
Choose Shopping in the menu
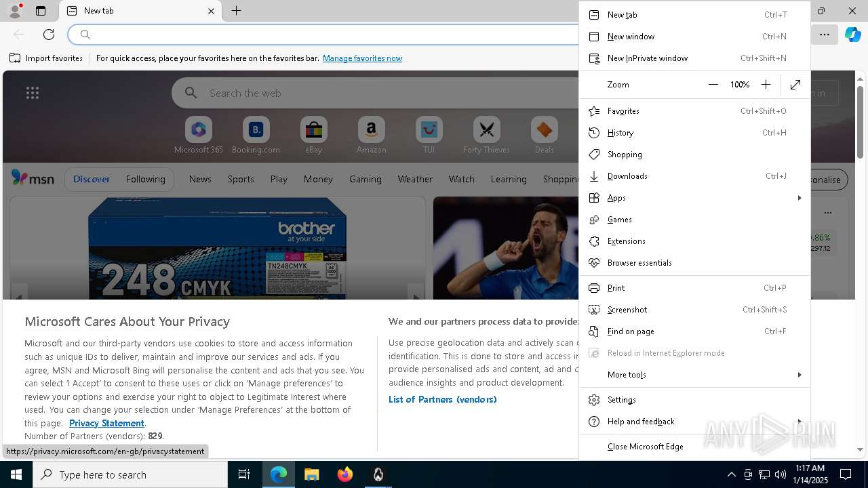click(695, 155)
